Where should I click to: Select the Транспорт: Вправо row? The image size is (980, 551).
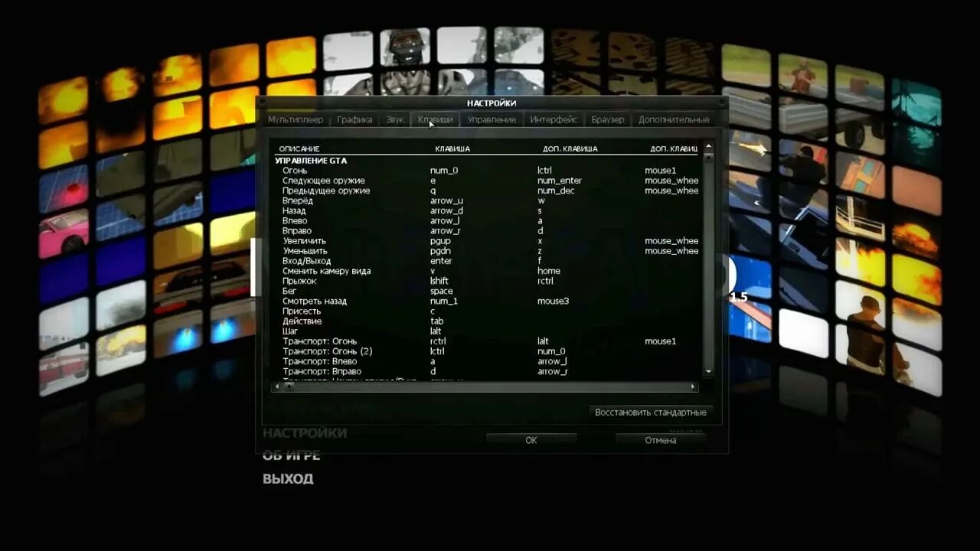[x=487, y=371]
